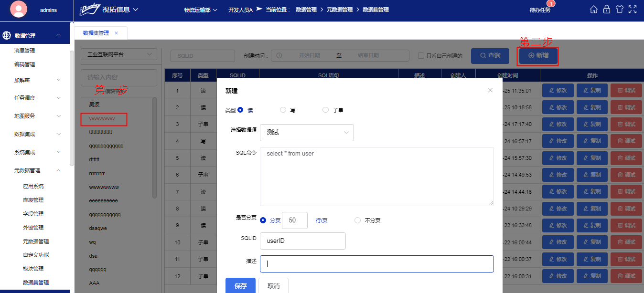Open the theme shirt icon
The width and height of the screenshot is (644, 293).
[620, 10]
